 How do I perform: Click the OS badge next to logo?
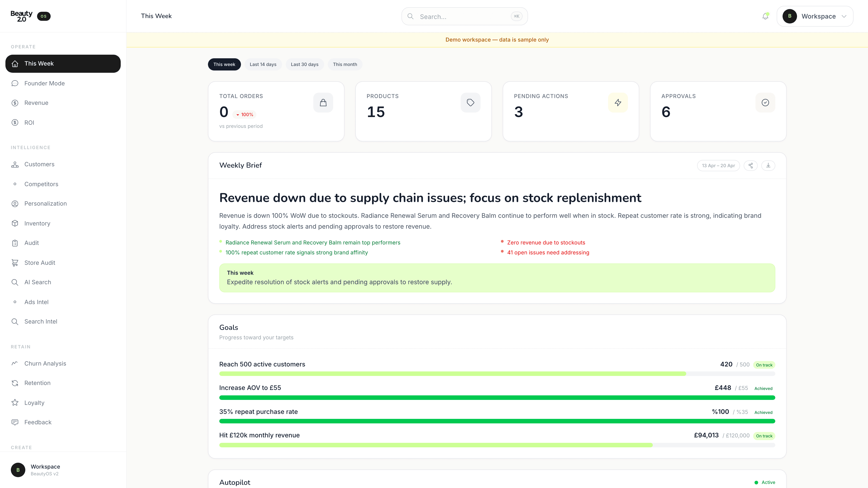tap(44, 16)
